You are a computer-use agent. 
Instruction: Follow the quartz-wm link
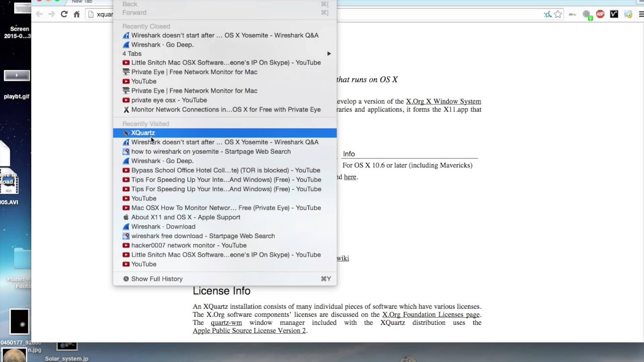[226, 323]
